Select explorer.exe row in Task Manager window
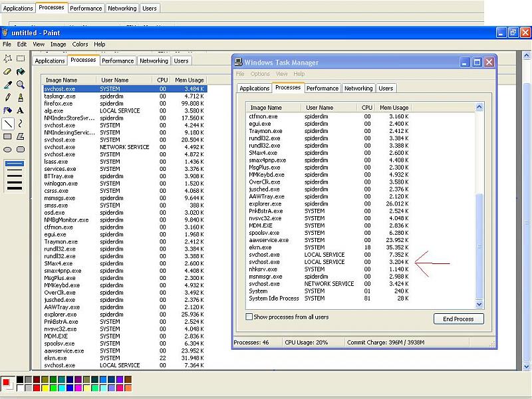The height and width of the screenshot is (399, 532). click(x=329, y=204)
